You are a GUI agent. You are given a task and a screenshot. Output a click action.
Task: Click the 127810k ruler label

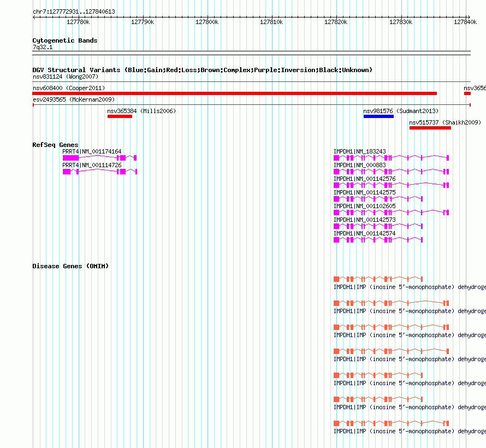coord(271,22)
